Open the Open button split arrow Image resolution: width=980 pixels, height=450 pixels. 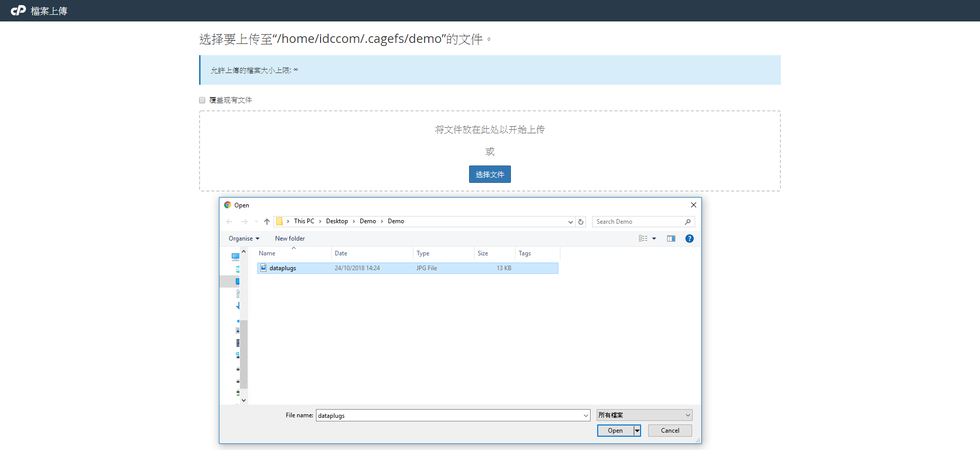[x=637, y=431]
